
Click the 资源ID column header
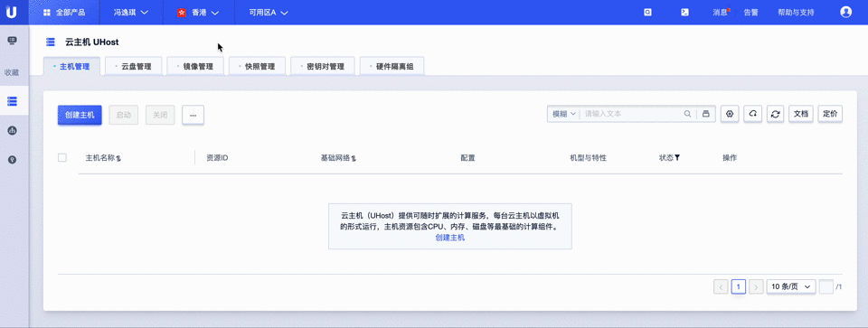[217, 157]
